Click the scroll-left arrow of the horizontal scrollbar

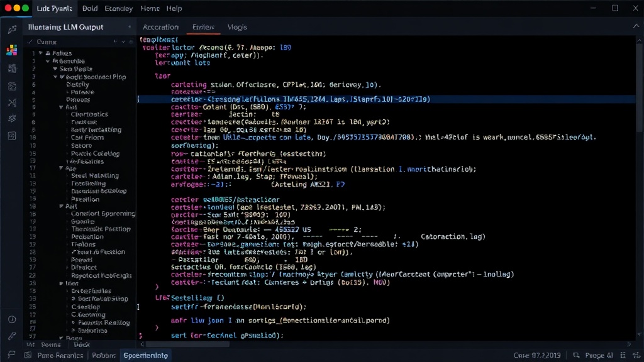pos(142,344)
